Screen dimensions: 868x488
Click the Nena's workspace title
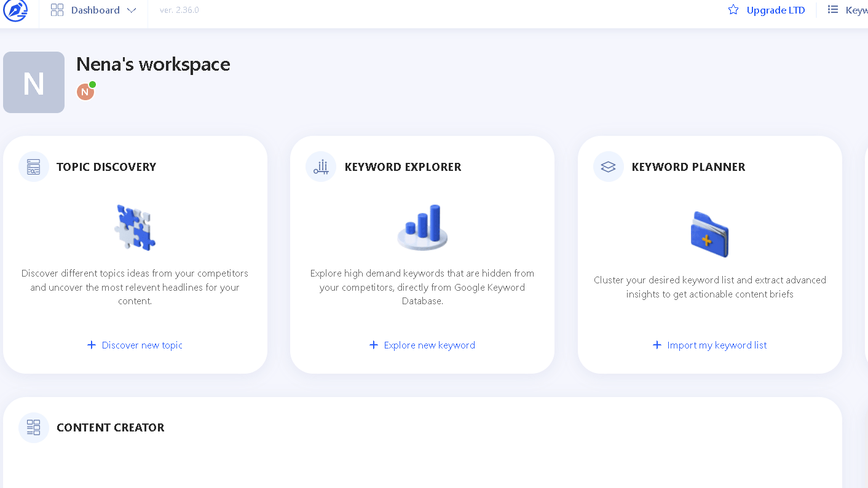(153, 64)
